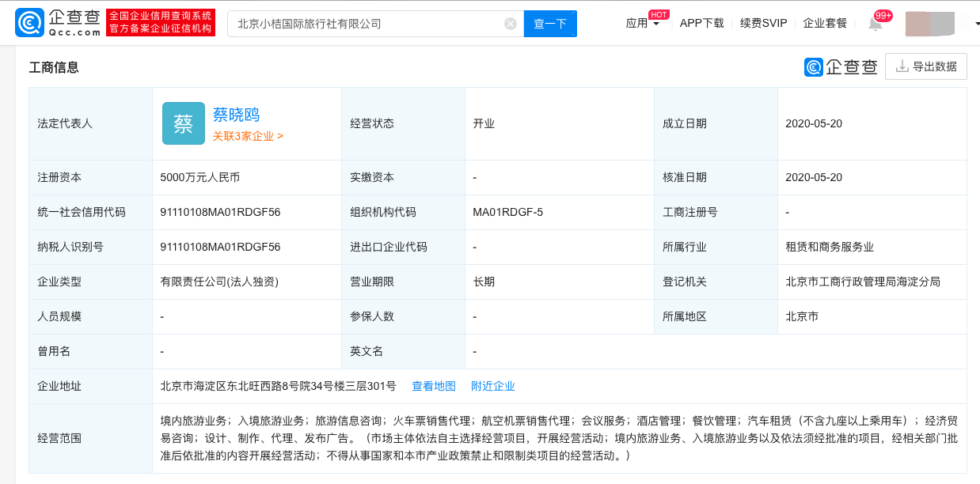Image resolution: width=980 pixels, height=484 pixels.
Task: Click the red 99+ notification badge
Action: point(883,15)
